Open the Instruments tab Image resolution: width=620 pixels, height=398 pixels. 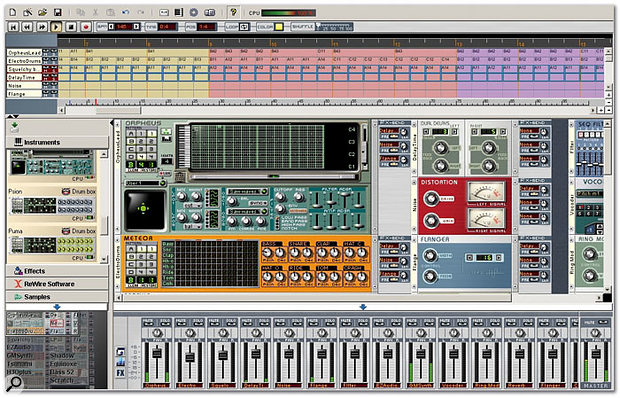click(x=57, y=142)
